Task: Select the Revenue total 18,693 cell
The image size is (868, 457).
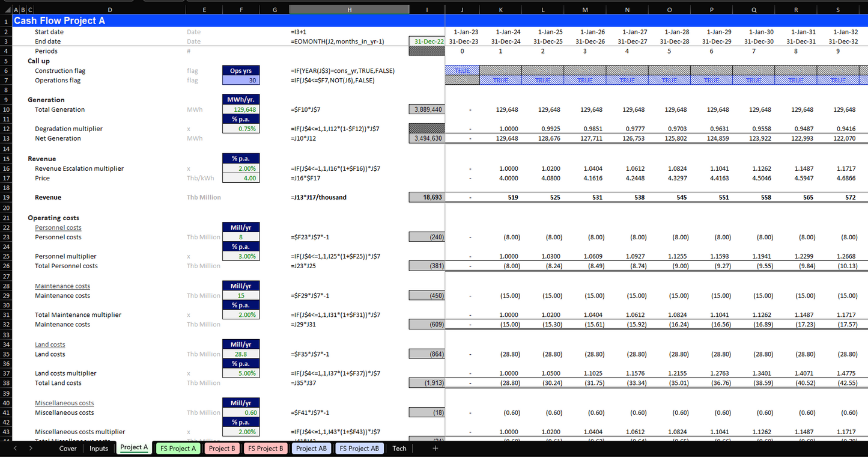Action: (x=426, y=197)
